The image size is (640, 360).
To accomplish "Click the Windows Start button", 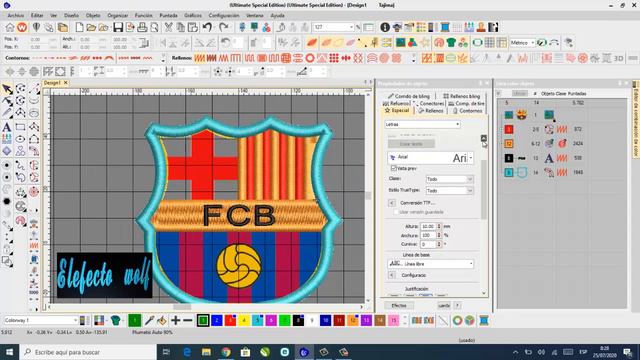I will [9, 352].
